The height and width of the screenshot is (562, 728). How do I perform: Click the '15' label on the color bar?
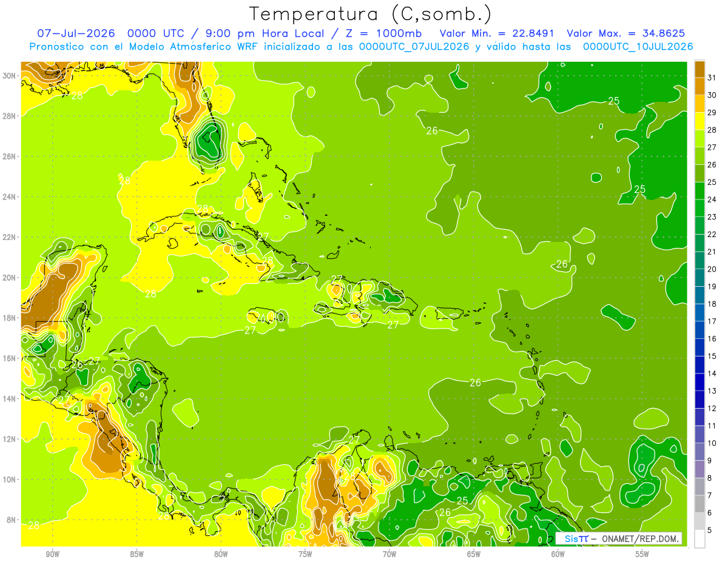[x=712, y=356]
